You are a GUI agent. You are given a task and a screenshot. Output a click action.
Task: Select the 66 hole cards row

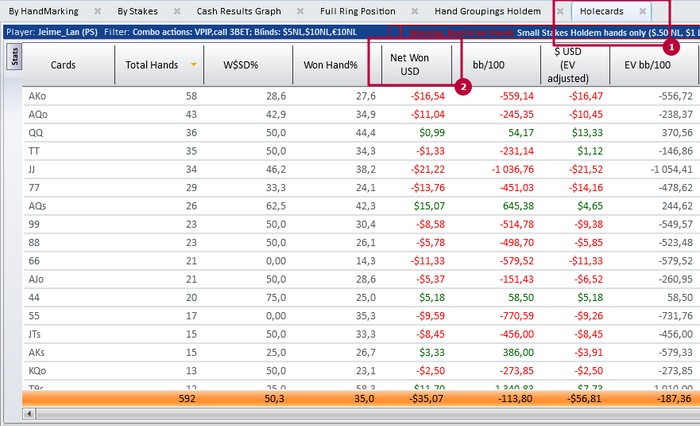click(361, 261)
